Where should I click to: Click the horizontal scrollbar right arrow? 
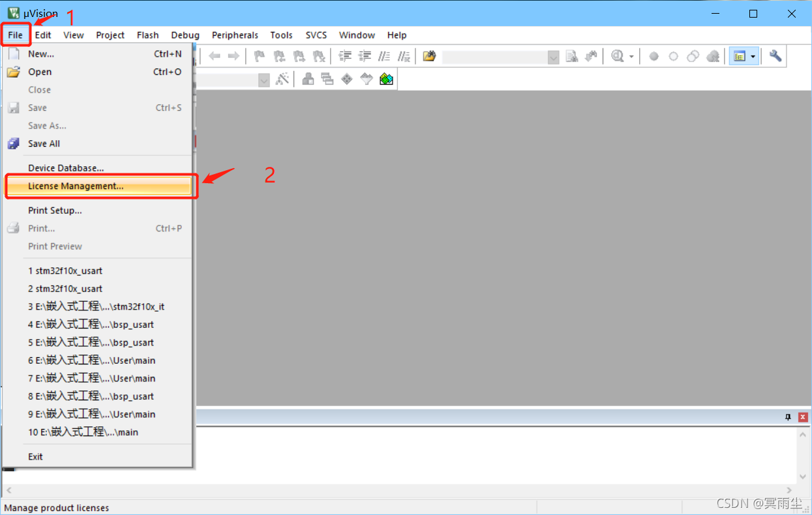pos(789,491)
